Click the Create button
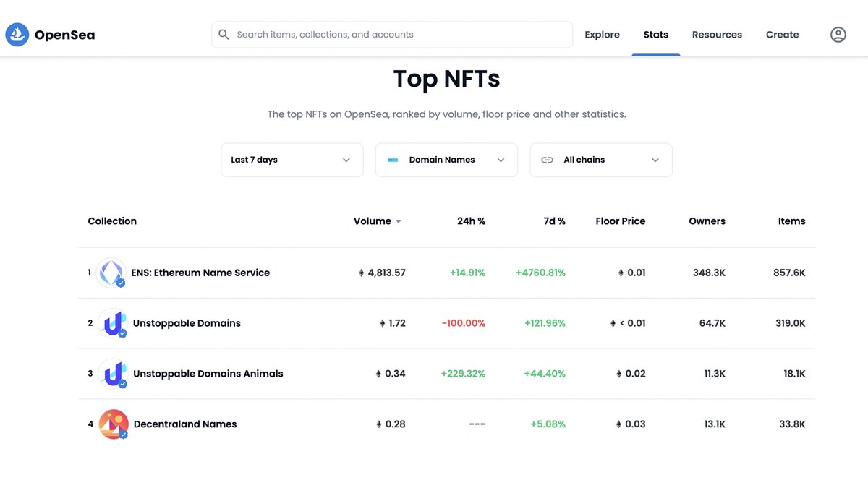This screenshot has width=868, height=488. (782, 34)
